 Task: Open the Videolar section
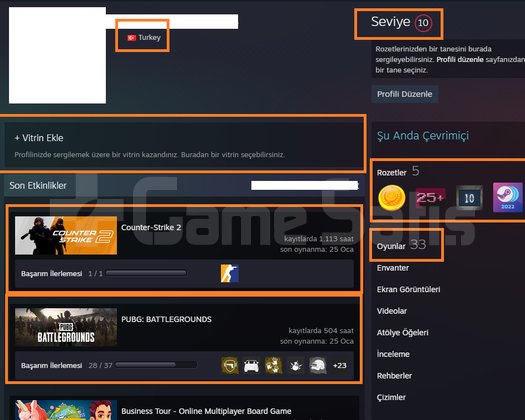click(392, 311)
